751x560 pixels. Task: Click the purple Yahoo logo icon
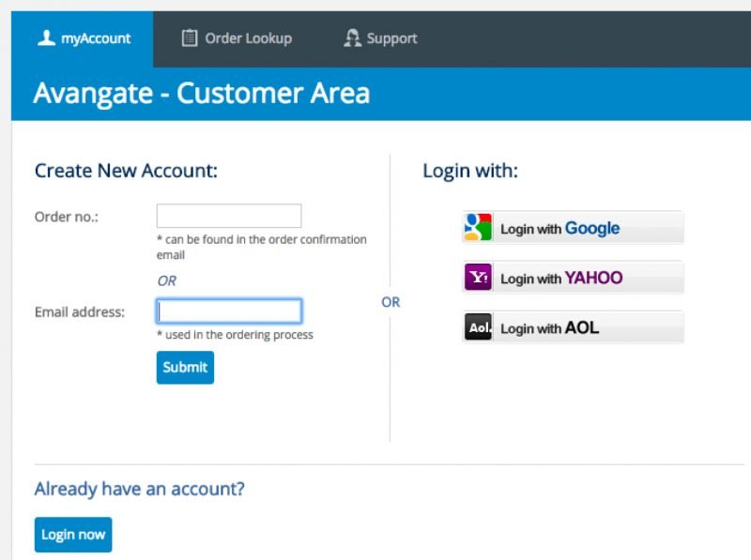[x=478, y=277]
